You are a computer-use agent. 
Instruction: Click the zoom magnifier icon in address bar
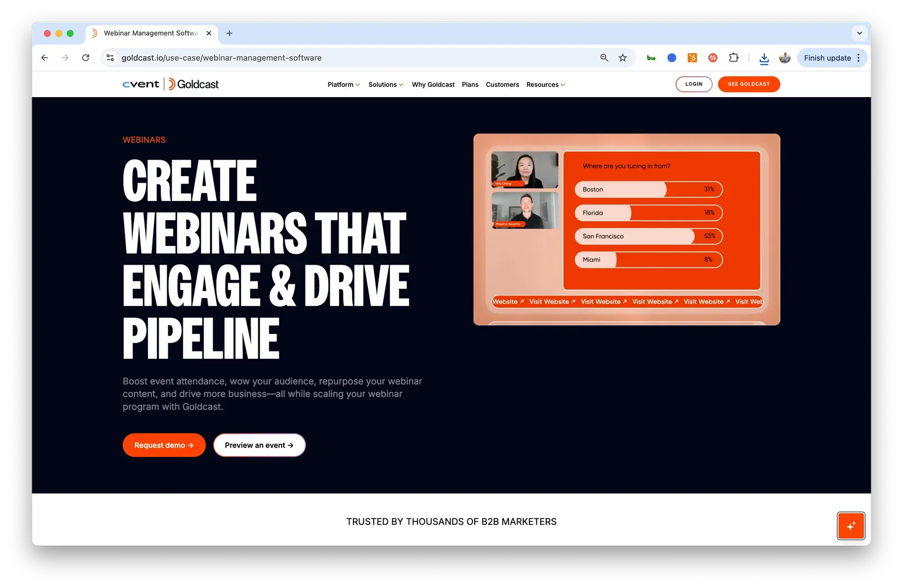click(x=604, y=58)
